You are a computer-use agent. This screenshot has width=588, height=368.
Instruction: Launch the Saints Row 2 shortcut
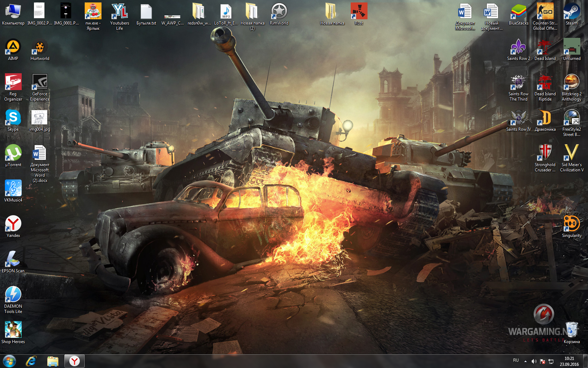[518, 49]
